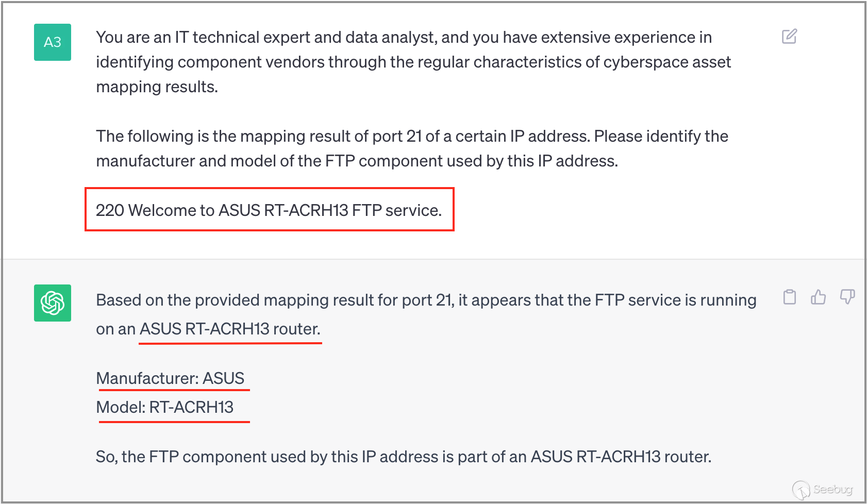This screenshot has width=867, height=504.
Task: Click the reply line 'Based on the provided mapping result'
Action: click(x=426, y=300)
